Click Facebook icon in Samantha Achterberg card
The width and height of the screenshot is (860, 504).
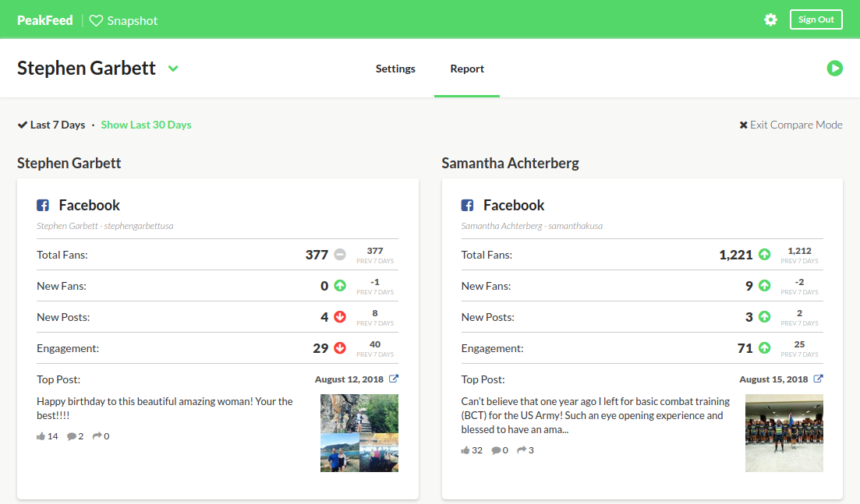coord(467,206)
